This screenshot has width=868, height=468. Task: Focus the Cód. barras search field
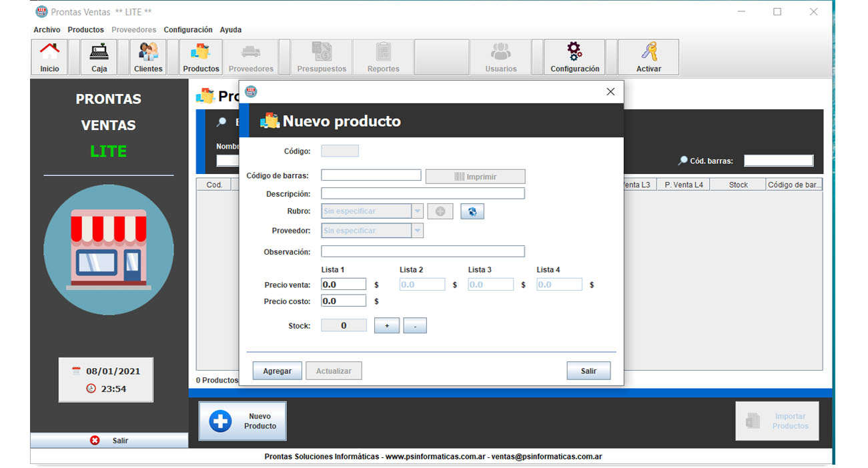pos(779,161)
